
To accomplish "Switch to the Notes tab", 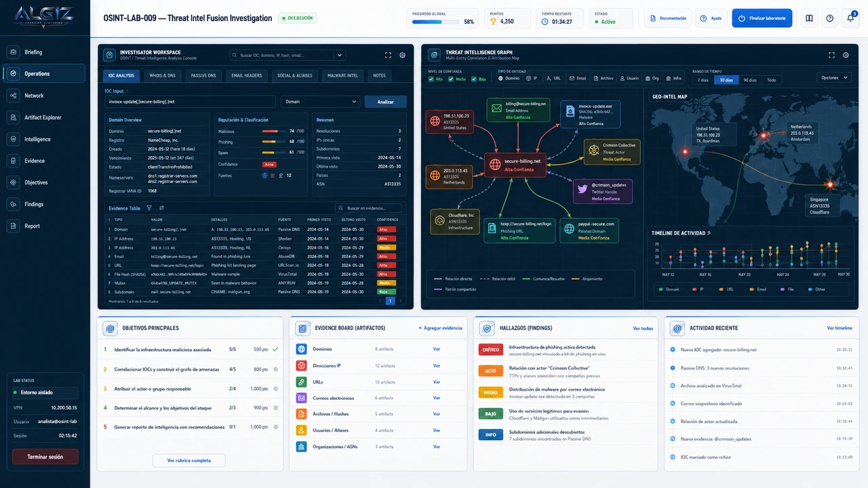I will click(379, 75).
